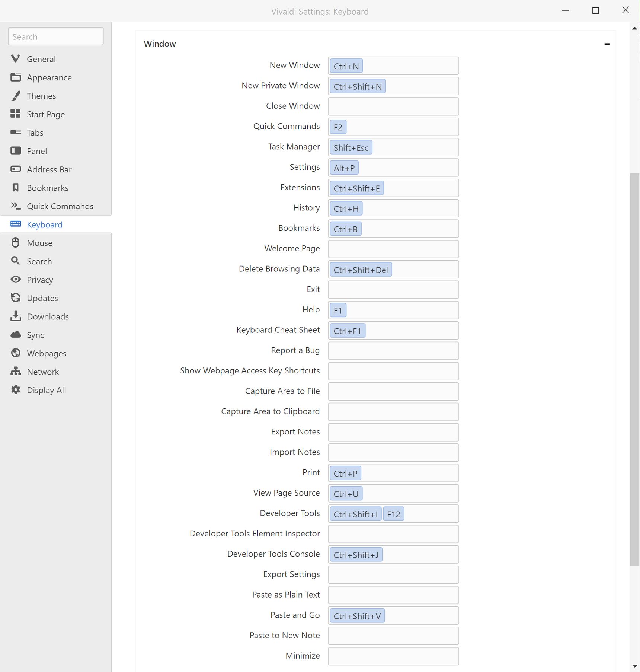Select the F1 Help shortcut chip

click(x=338, y=310)
